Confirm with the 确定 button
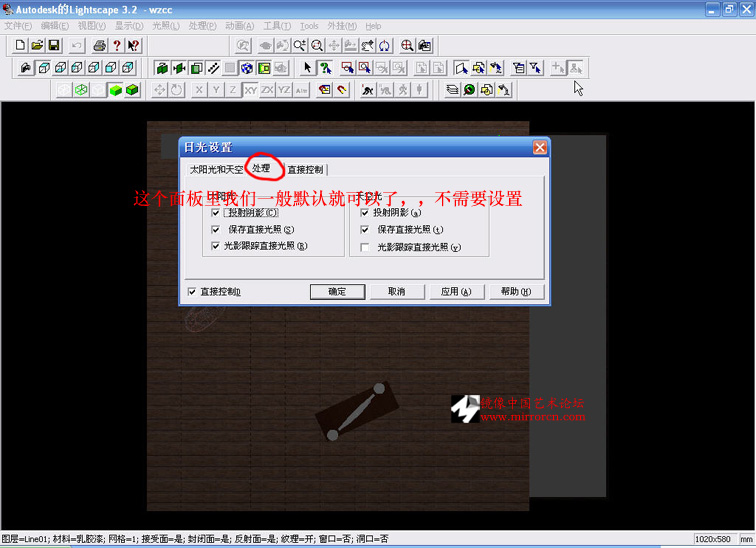This screenshot has width=756, height=548. pos(337,292)
